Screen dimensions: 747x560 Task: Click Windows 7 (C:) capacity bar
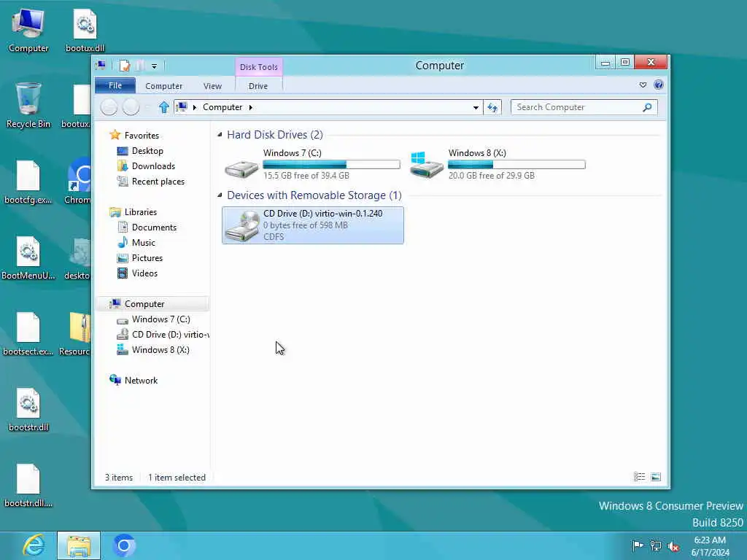(x=331, y=165)
